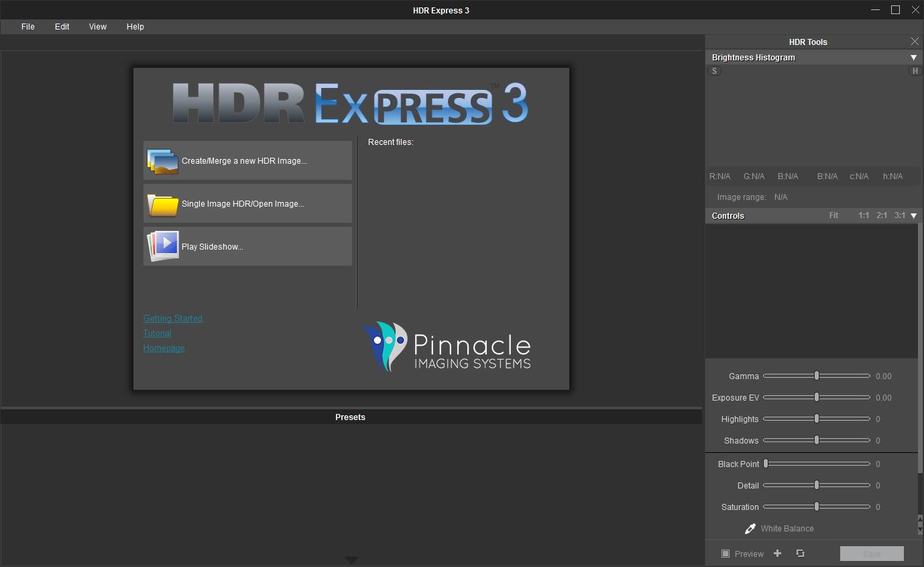Viewport: 924px width, 567px height.
Task: Click the controls panel scrollbar up arrow
Action: click(921, 519)
